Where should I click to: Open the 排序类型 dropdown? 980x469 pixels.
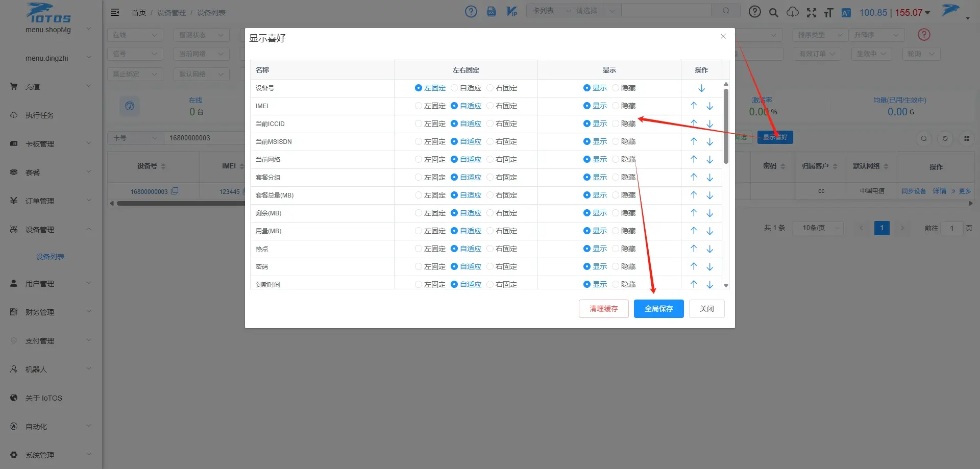[x=820, y=35]
